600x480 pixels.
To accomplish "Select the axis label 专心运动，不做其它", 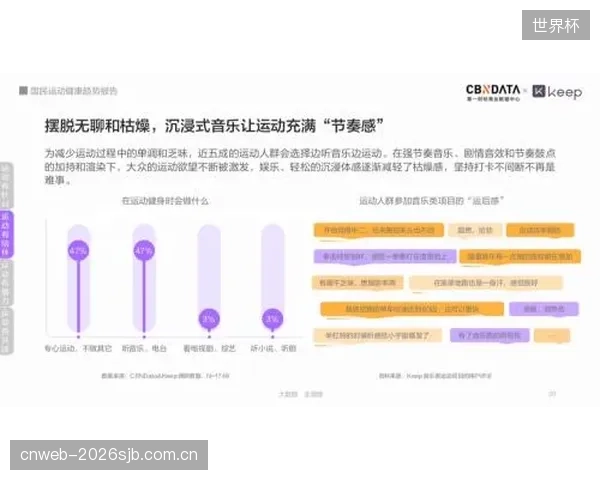I will pos(78,348).
